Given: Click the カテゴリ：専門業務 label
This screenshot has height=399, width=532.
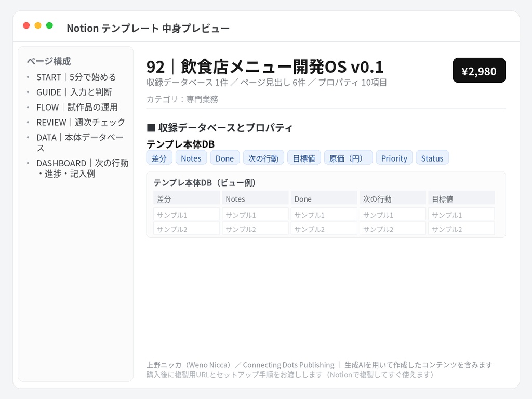Looking at the screenshot, I should point(182,99).
